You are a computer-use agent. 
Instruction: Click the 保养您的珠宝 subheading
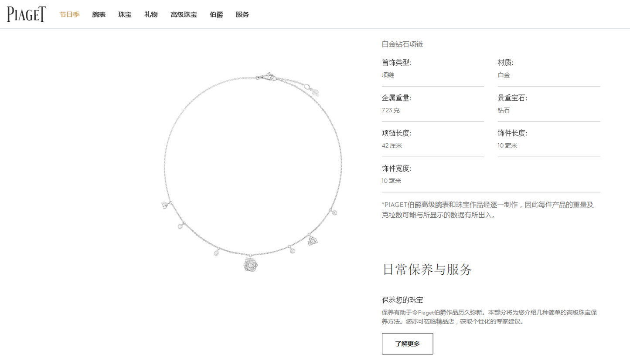click(402, 300)
